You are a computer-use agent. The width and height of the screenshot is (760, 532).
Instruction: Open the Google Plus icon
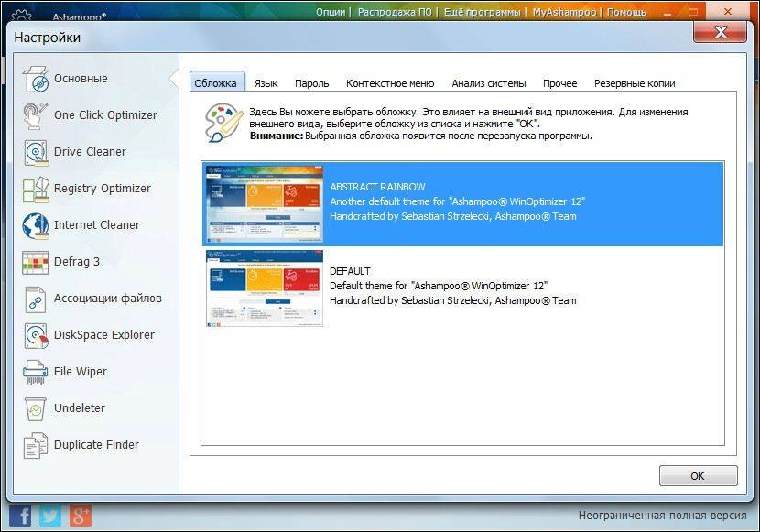tap(80, 516)
